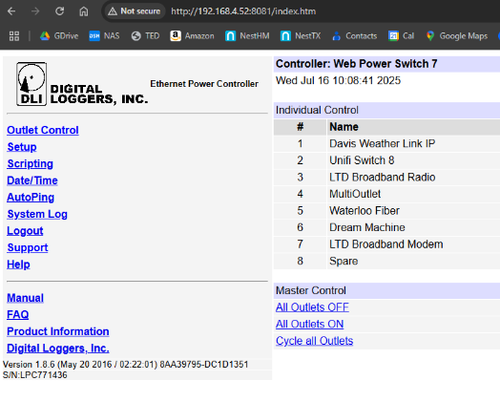Screen dimensions: 500x402
Task: Select Cycle all Outlets
Action: click(314, 341)
